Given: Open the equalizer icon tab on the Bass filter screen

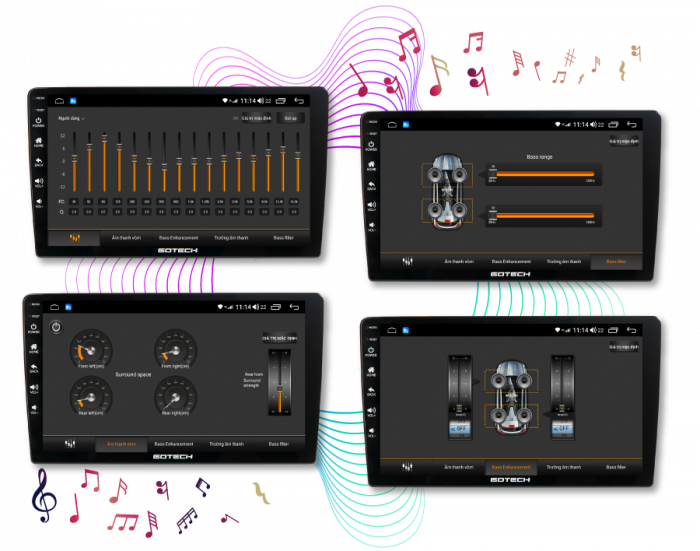Looking at the screenshot, I should tap(407, 261).
